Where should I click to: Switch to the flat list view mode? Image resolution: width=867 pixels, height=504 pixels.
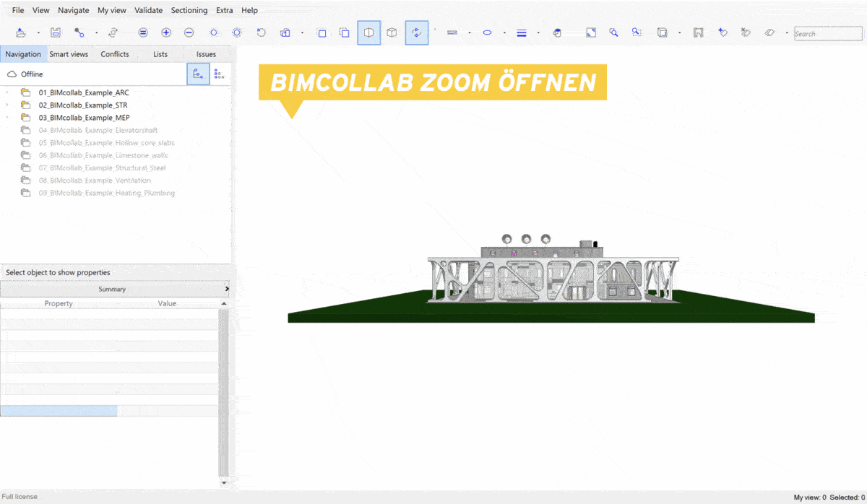[x=219, y=73]
